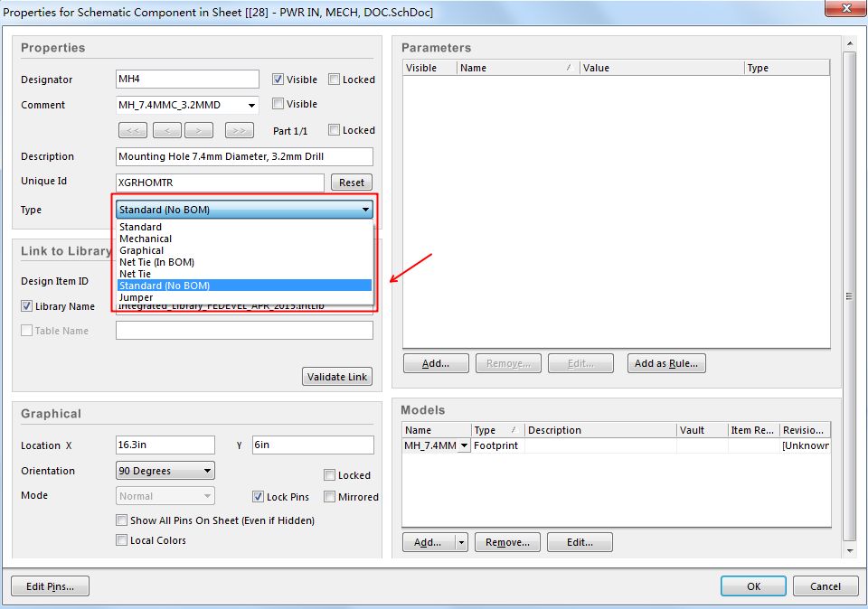The image size is (868, 609).
Task: Click scrollbar down arrow
Action: pos(850,550)
